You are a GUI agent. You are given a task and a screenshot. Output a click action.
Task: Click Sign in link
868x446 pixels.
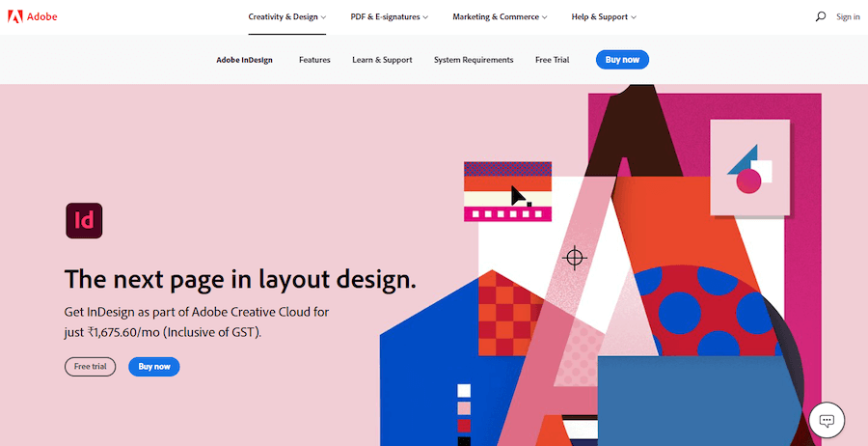point(848,16)
